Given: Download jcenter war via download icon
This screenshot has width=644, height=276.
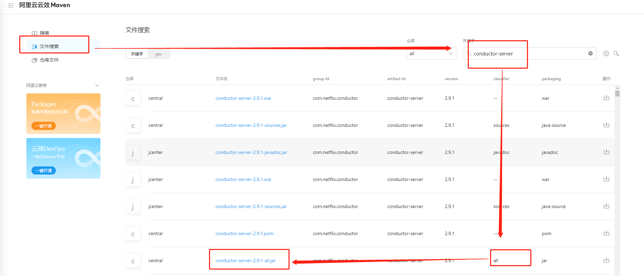Looking at the screenshot, I should coord(606,179).
